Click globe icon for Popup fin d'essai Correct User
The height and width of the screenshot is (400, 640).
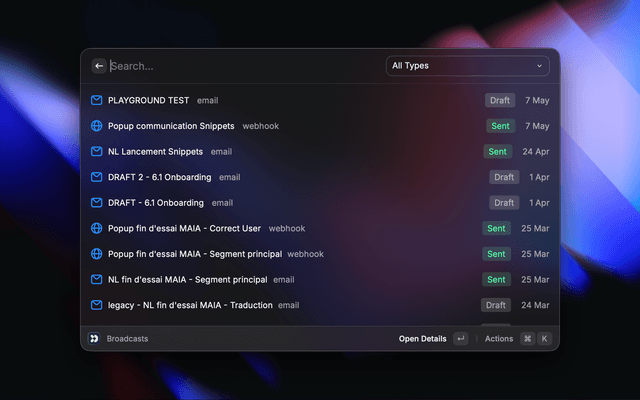(97, 228)
